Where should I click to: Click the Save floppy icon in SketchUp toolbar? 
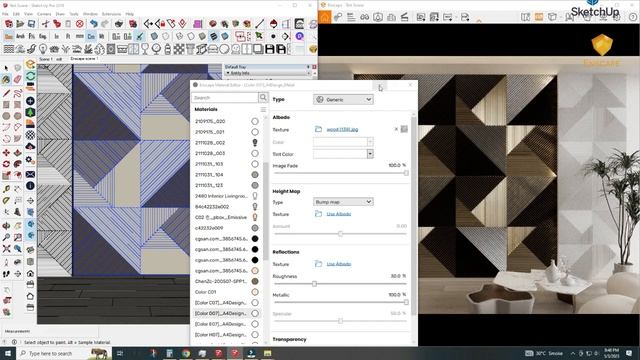click(31, 24)
